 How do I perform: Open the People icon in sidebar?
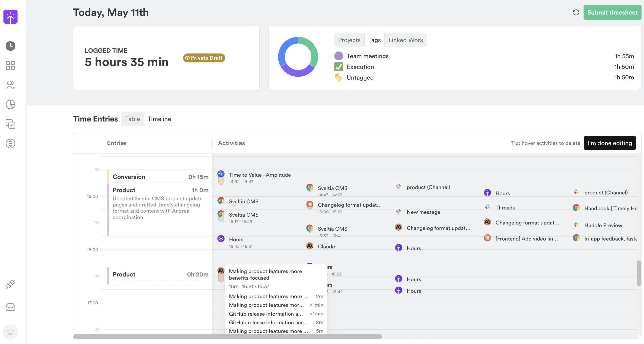click(11, 85)
